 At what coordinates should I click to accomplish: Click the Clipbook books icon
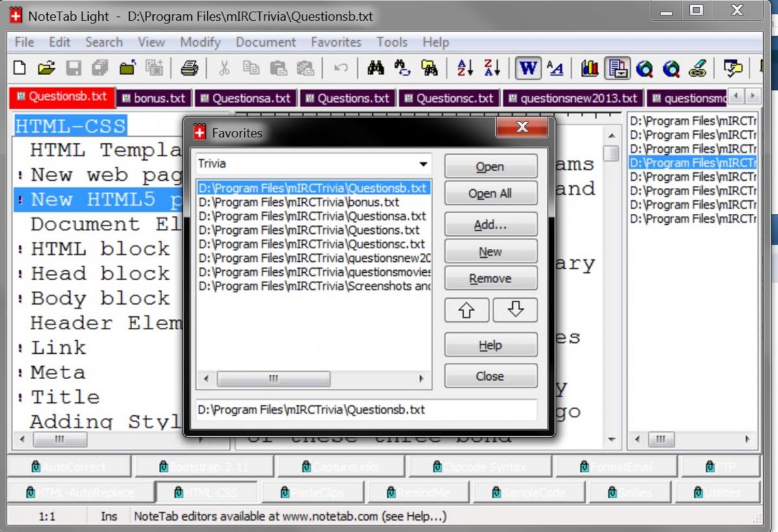(589, 67)
